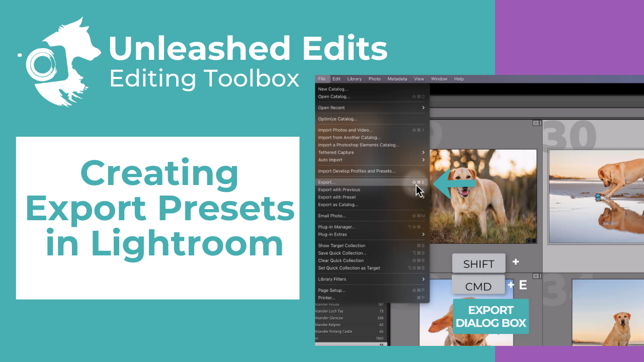This screenshot has height=362, width=644.
Task: Select Open Catalog menu entry
Action: click(x=372, y=97)
